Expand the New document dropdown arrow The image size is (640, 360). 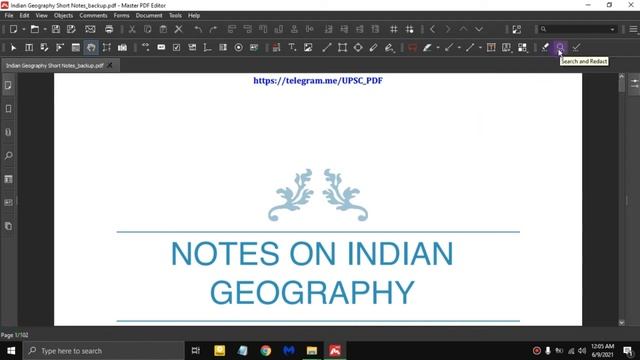click(x=24, y=29)
